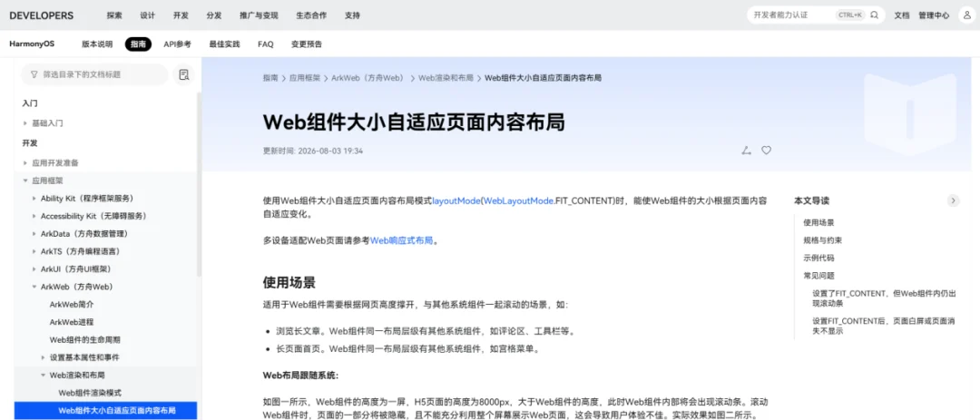Open the user profile avatar icon
Image resolution: width=980 pixels, height=420 pixels.
(x=966, y=15)
